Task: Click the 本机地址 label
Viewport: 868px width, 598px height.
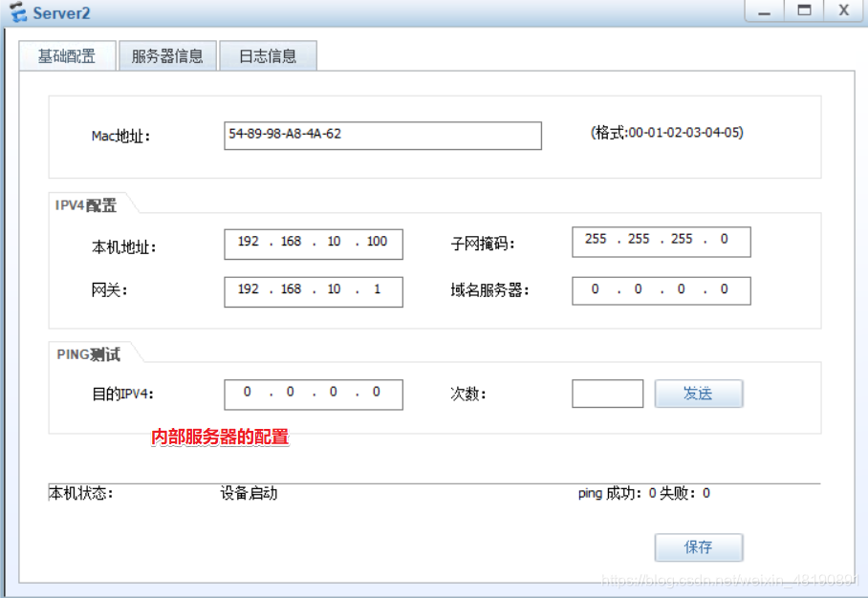Action: pos(123,246)
